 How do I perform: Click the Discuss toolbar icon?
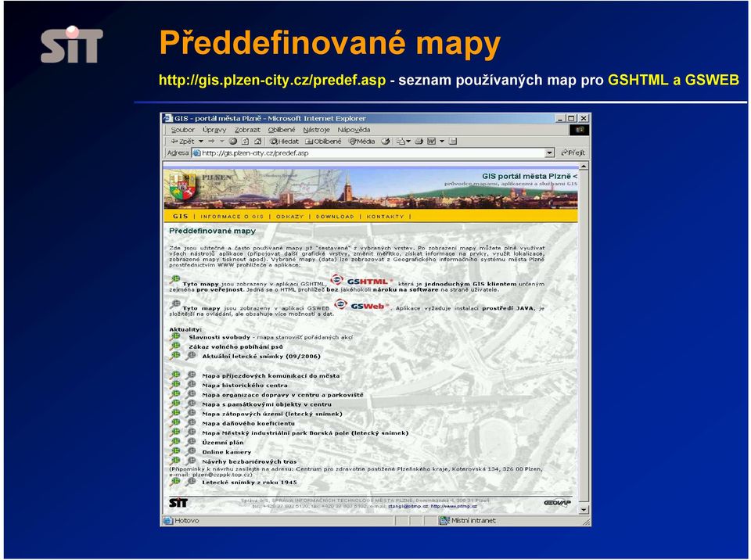click(x=453, y=142)
